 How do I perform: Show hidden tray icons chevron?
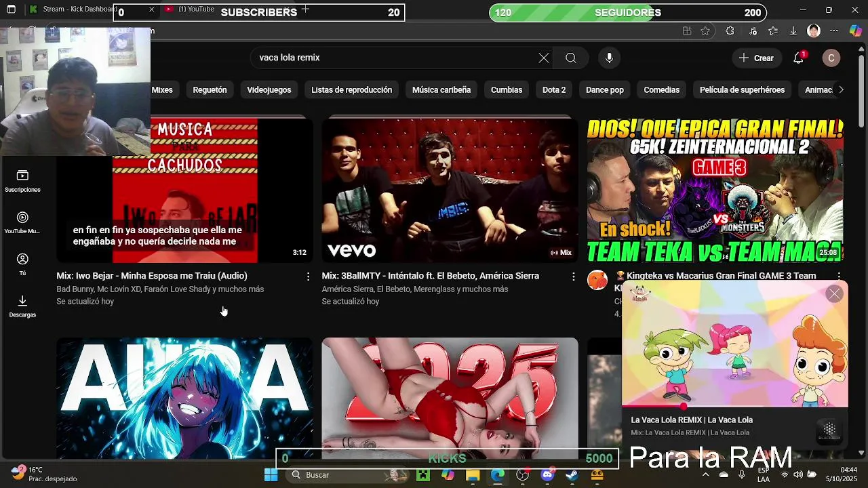[705, 475]
